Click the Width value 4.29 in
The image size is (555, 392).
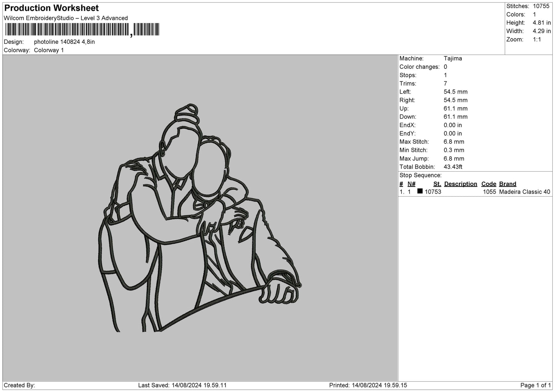tap(542, 31)
